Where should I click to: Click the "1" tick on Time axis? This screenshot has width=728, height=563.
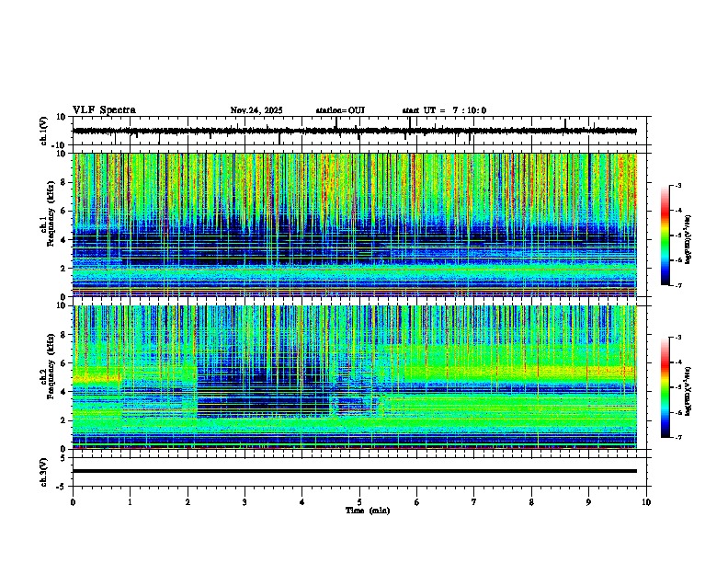coord(130,502)
